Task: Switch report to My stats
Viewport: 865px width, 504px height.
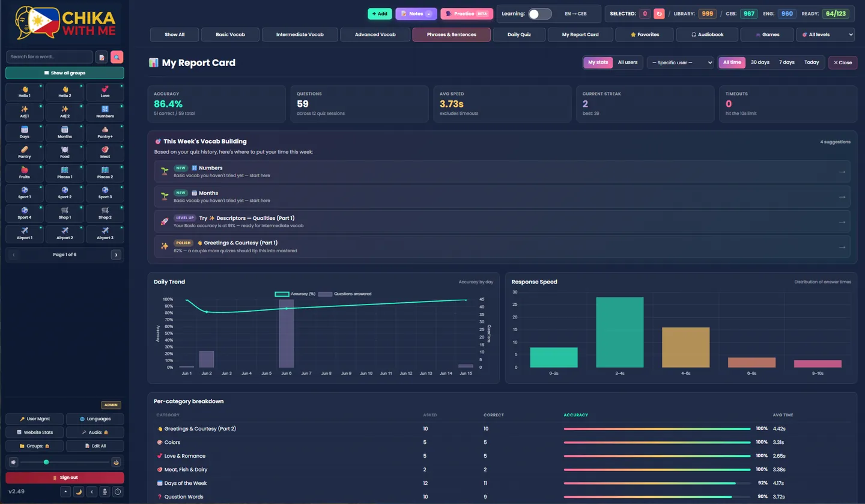Action: click(598, 62)
